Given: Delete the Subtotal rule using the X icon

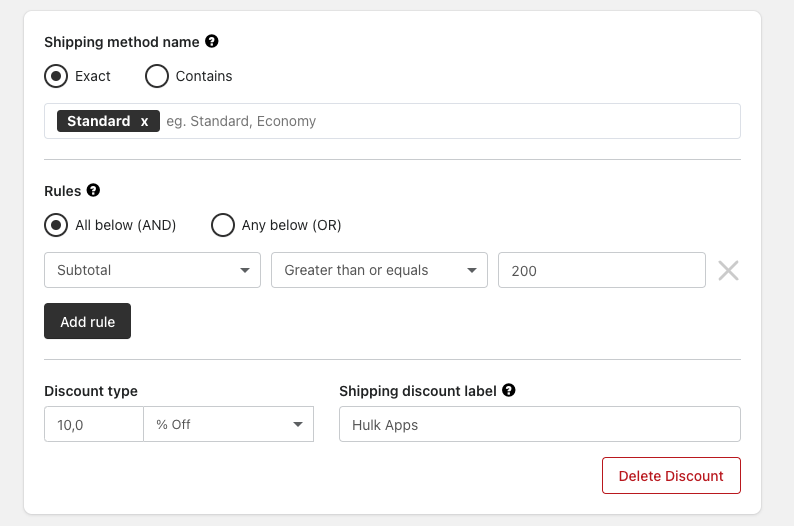Looking at the screenshot, I should pyautogui.click(x=728, y=270).
